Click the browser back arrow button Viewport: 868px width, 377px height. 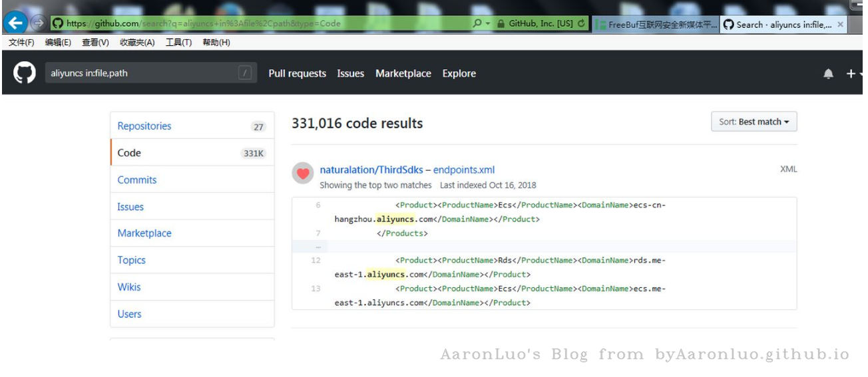(x=16, y=23)
